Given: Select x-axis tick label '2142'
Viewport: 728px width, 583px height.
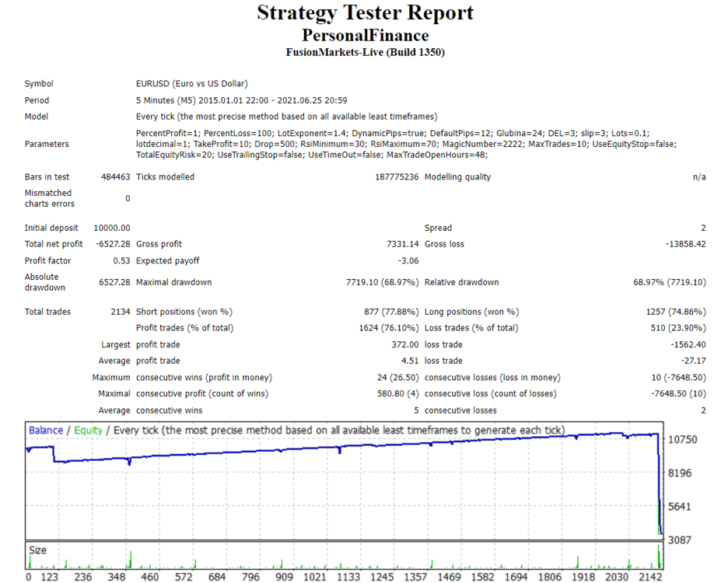Looking at the screenshot, I should (x=650, y=577).
